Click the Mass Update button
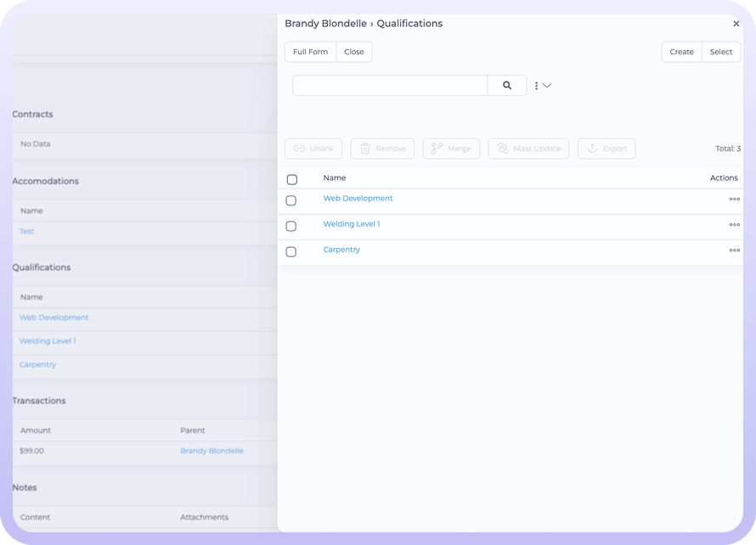 click(528, 149)
